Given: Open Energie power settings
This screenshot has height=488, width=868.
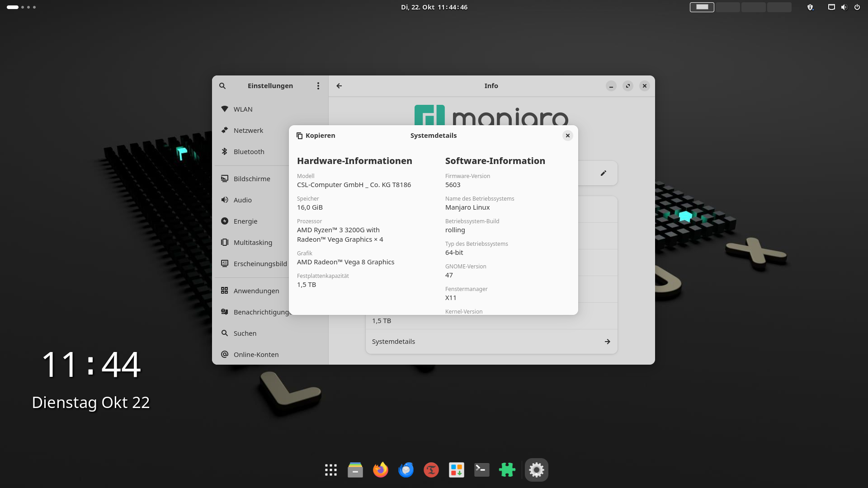Looking at the screenshot, I should [245, 221].
